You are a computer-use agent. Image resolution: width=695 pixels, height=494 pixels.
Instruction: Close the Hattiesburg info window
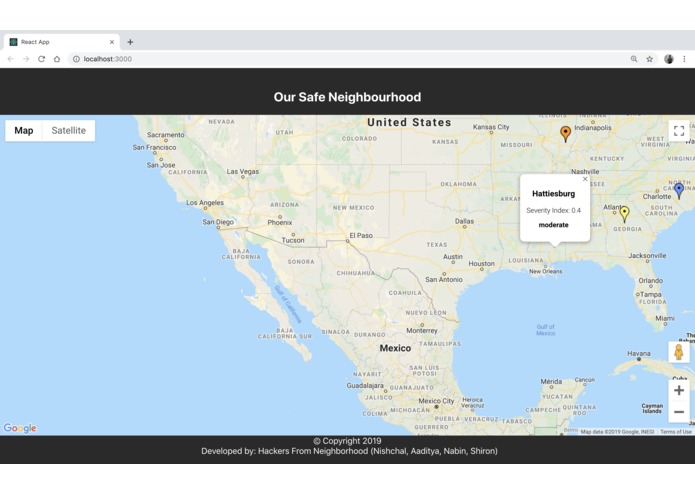[585, 179]
